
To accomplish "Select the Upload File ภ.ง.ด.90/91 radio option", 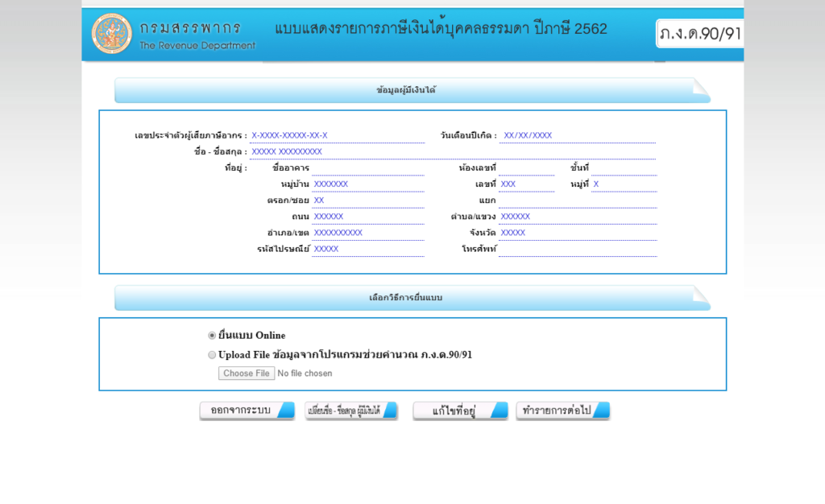I will [x=212, y=355].
